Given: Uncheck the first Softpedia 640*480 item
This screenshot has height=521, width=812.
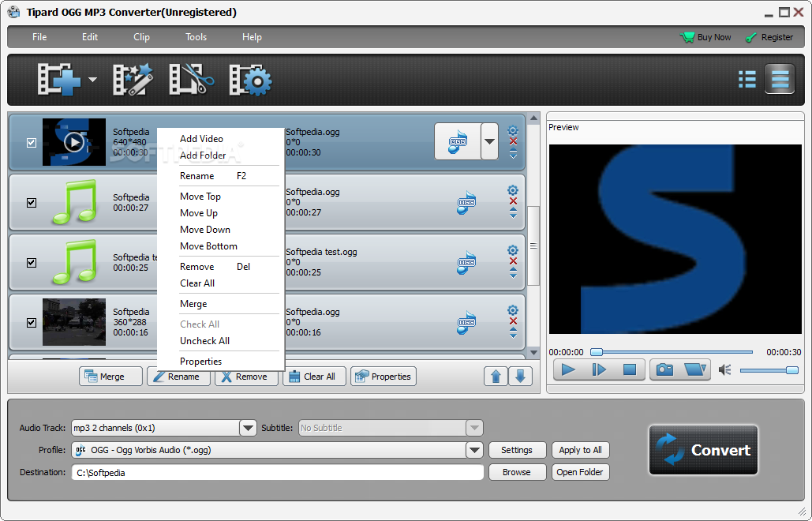Looking at the screenshot, I should pyautogui.click(x=32, y=142).
